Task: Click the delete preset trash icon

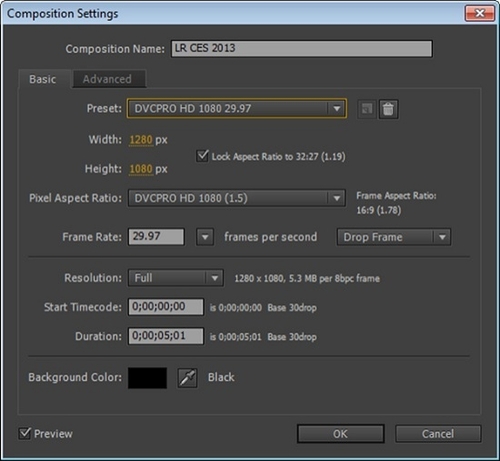Action: [x=388, y=109]
